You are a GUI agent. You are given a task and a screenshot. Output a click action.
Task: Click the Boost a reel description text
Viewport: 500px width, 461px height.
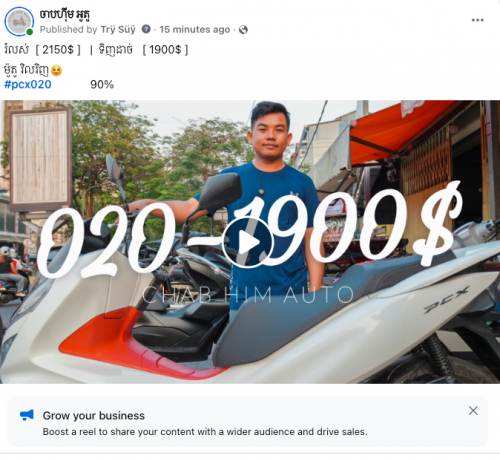205,432
